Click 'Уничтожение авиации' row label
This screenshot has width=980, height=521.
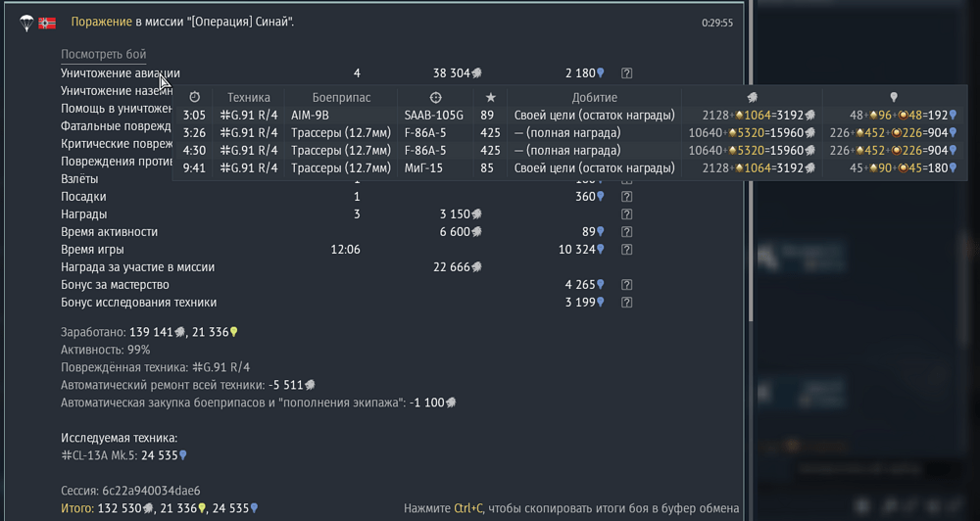[120, 73]
